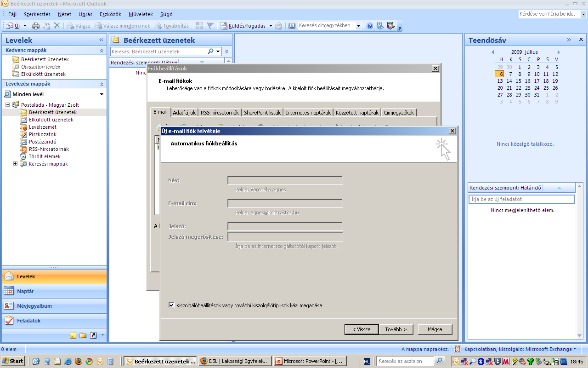
Task: Click the Print icon in the toolbar
Action: tap(36, 26)
